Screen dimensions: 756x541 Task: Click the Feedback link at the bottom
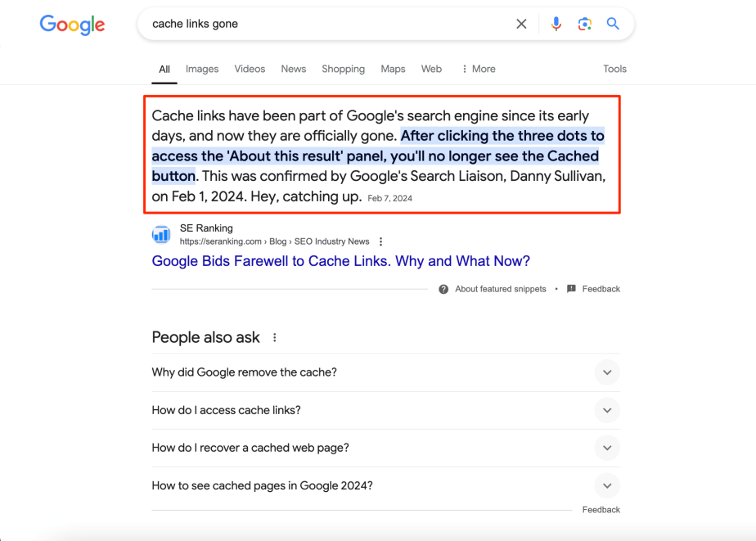pos(601,509)
